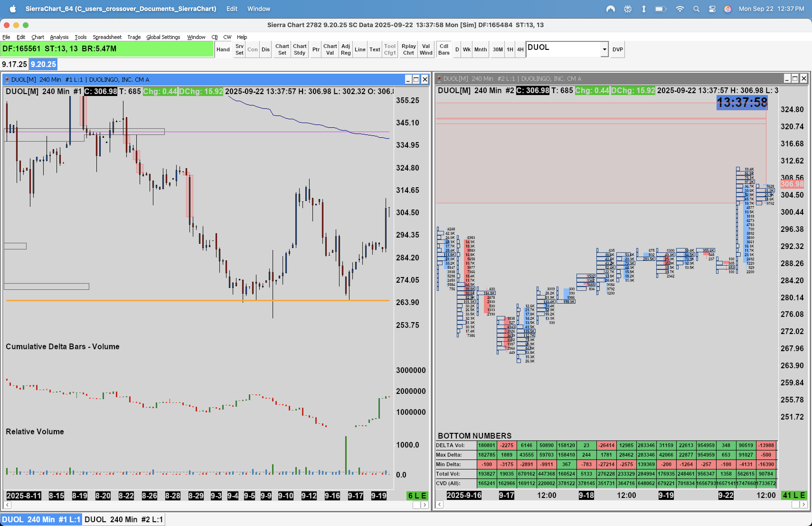Click the 30M timeframe button
The width and height of the screenshot is (812, 526).
tap(497, 49)
